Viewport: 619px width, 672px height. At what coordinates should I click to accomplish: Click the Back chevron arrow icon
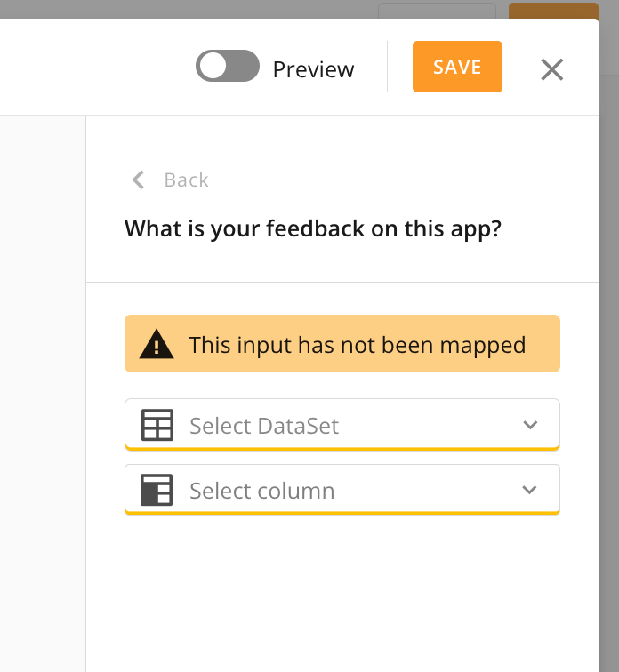[x=138, y=180]
